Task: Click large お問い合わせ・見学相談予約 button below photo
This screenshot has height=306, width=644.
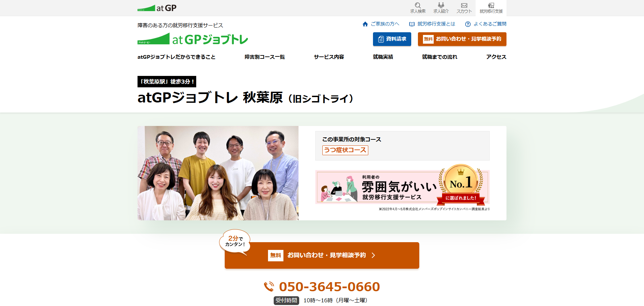Action: tap(322, 255)
